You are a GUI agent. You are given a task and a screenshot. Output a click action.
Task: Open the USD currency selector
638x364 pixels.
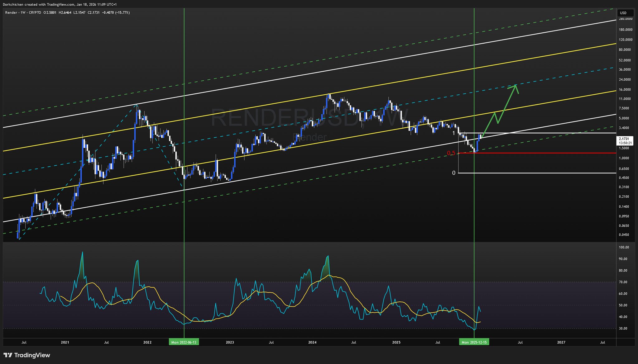[x=625, y=13]
